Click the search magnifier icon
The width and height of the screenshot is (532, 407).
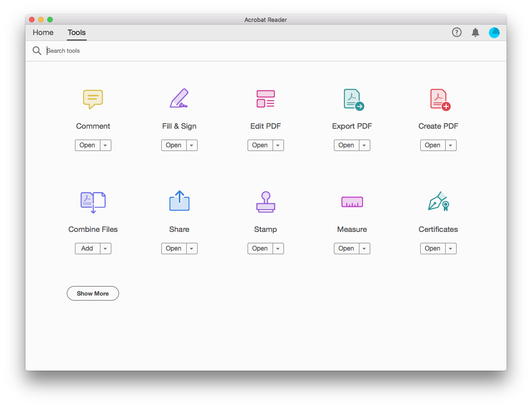pyautogui.click(x=37, y=50)
